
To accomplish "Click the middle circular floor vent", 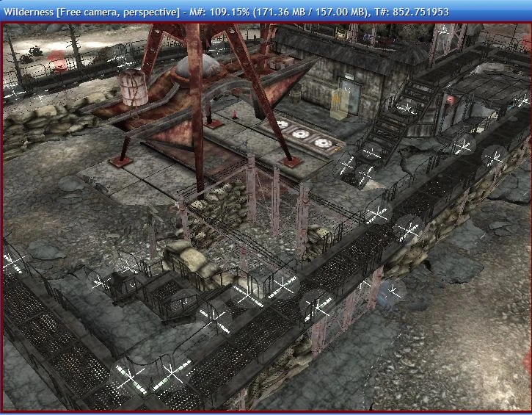I will click(x=301, y=134).
